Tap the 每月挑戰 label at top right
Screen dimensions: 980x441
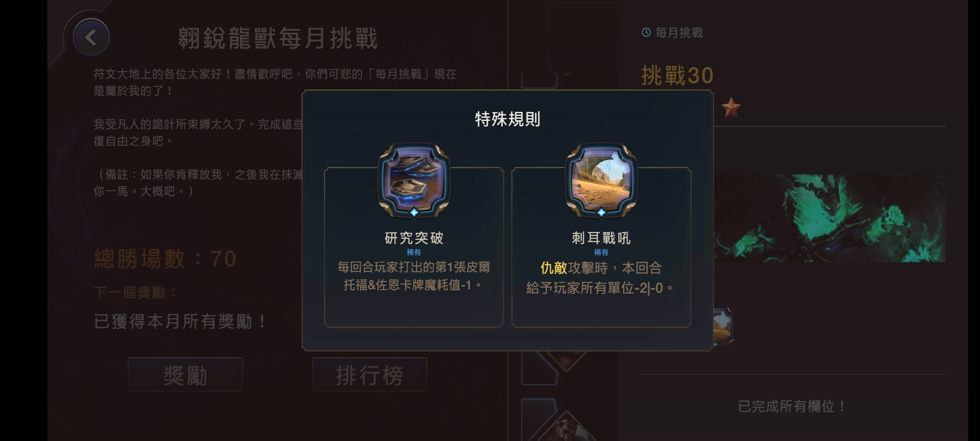pyautogui.click(x=679, y=33)
